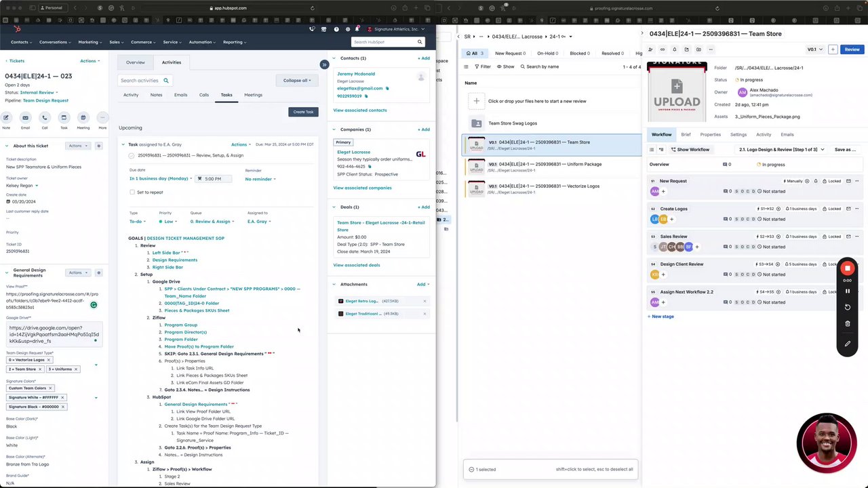Click the Meeting calendar icon
868x488 pixels.
(x=83, y=118)
